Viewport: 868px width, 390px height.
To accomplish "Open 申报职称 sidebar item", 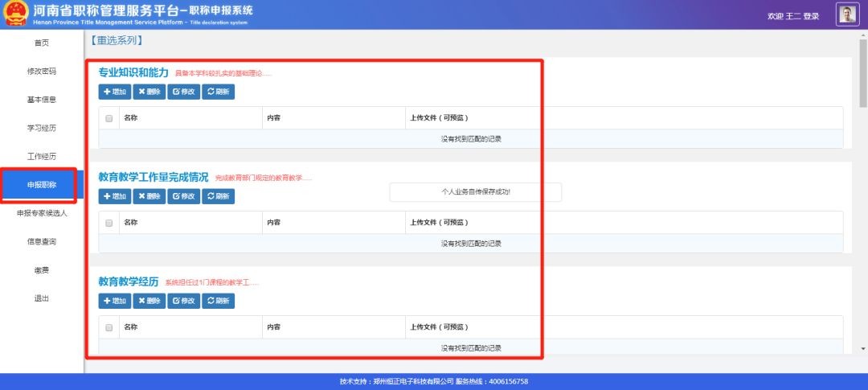I will pos(42,185).
